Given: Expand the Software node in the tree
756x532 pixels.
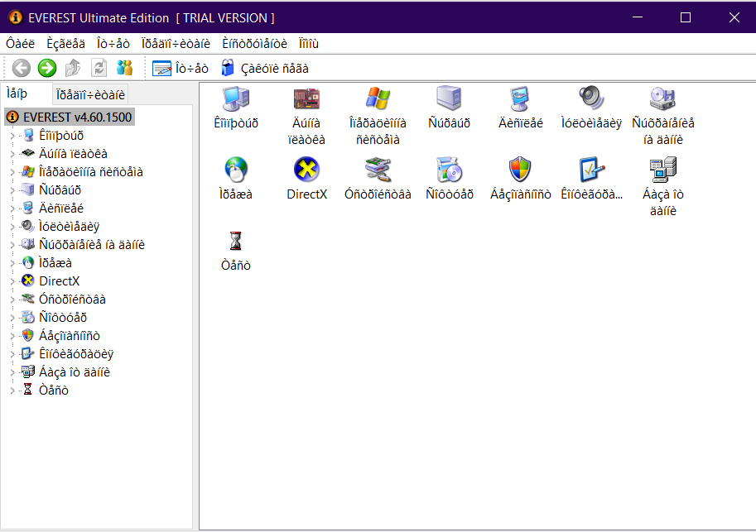Looking at the screenshot, I should click(12, 318).
